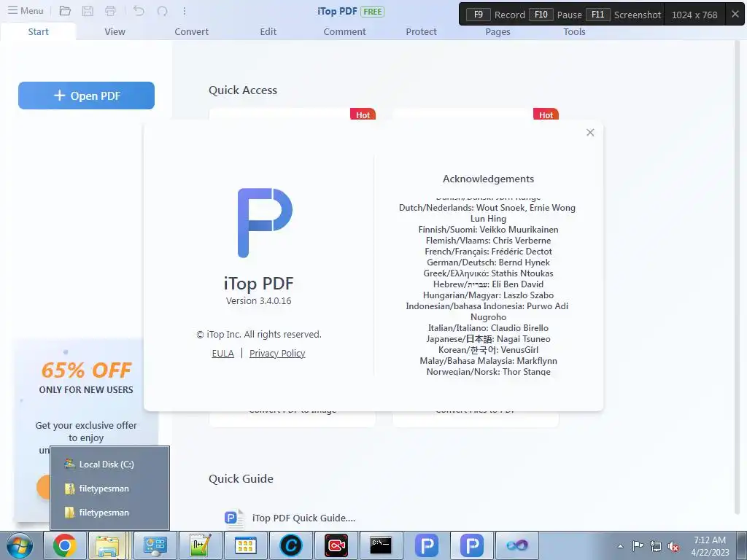
Task: Close the About iTop PDF dialog
Action: (590, 133)
